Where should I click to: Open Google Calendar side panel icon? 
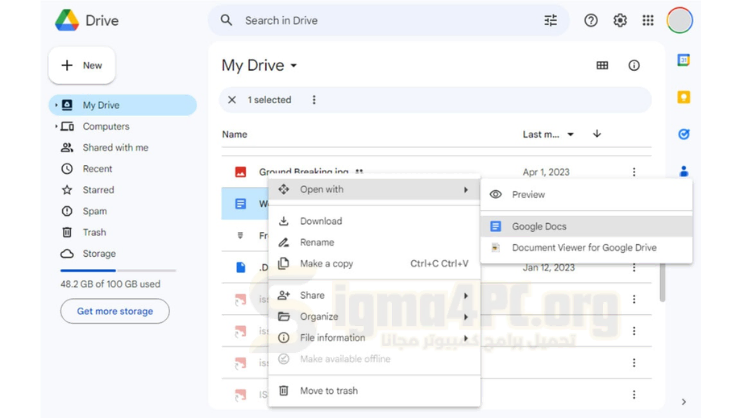(x=683, y=60)
